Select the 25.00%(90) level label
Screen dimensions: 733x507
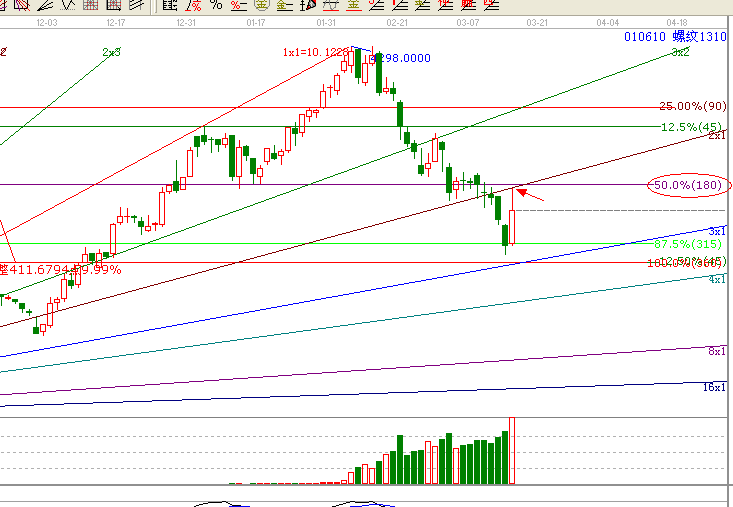[x=692, y=106]
